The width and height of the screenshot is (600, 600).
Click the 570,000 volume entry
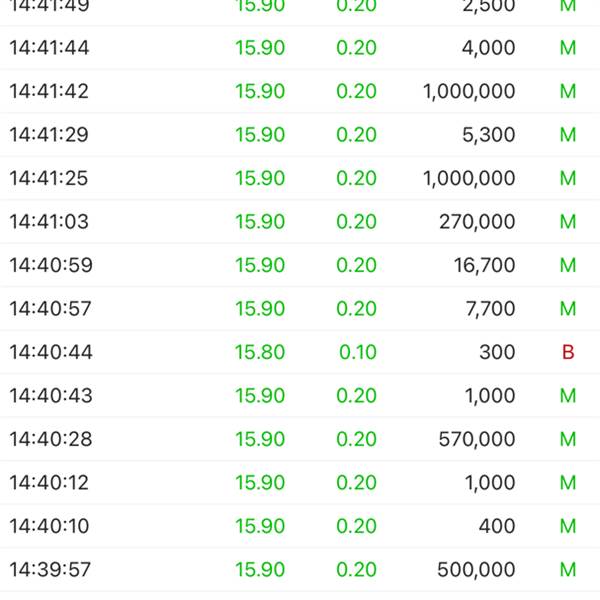[x=477, y=440]
